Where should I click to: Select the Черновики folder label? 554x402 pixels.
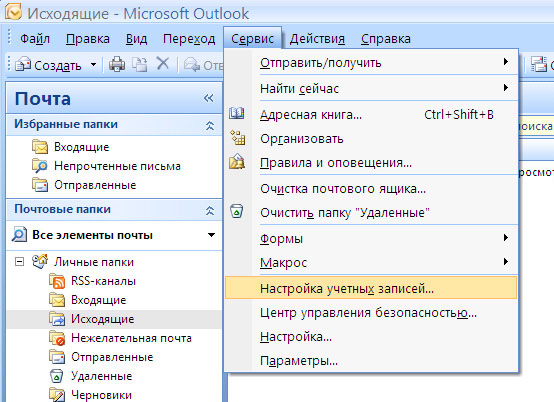coord(101,395)
